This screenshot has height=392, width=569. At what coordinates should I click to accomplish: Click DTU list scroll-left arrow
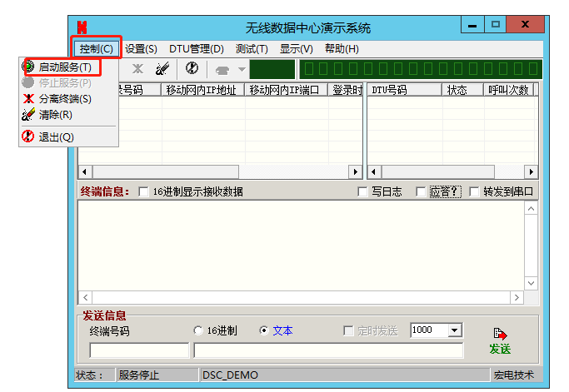pos(374,172)
